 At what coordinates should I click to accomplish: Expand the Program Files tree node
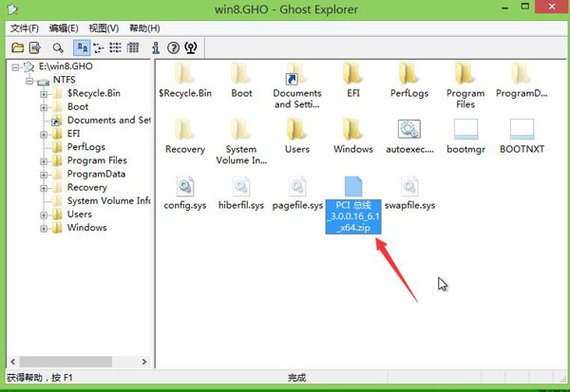point(44,161)
